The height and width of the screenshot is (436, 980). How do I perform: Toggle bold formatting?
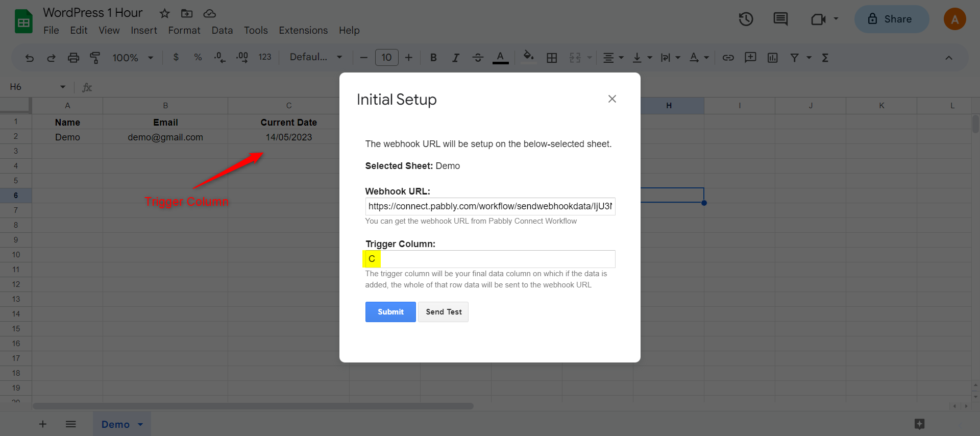[x=433, y=58]
